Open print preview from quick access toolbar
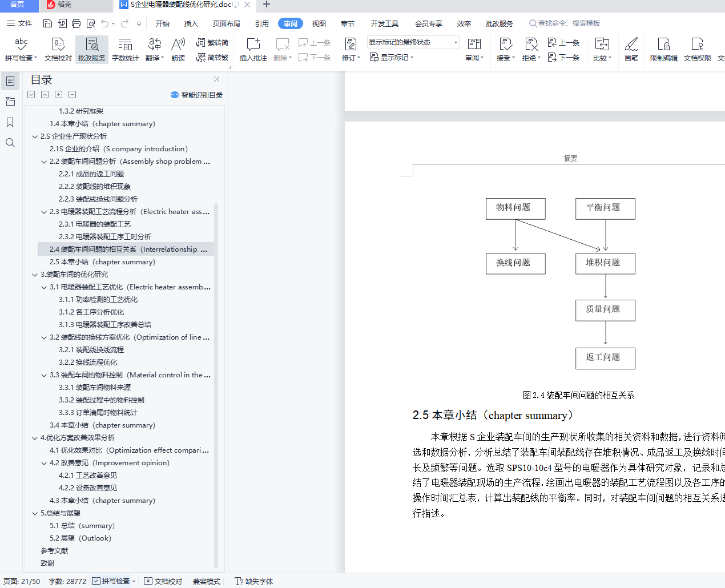The height and width of the screenshot is (588, 725). point(91,23)
